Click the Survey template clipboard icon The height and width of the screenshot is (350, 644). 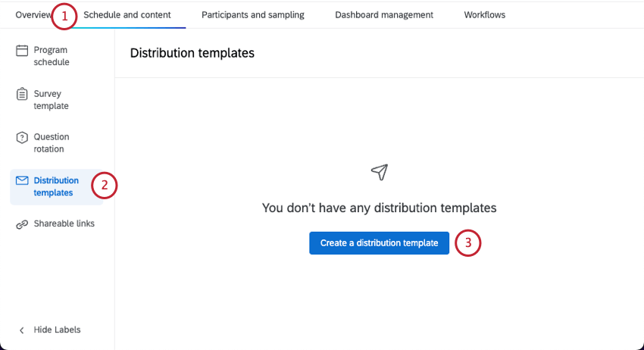22,95
